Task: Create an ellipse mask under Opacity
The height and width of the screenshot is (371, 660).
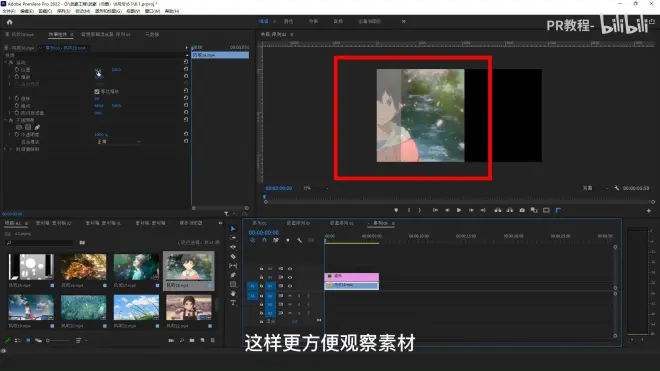Action: [x=19, y=127]
